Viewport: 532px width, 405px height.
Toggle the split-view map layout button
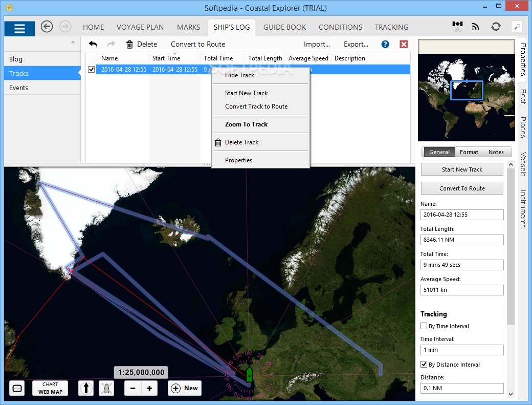tap(17, 389)
